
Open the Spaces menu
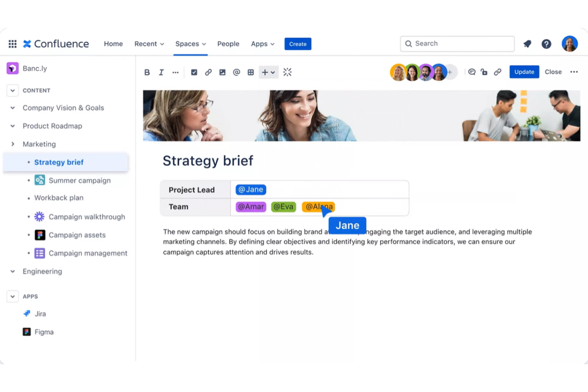(191, 44)
